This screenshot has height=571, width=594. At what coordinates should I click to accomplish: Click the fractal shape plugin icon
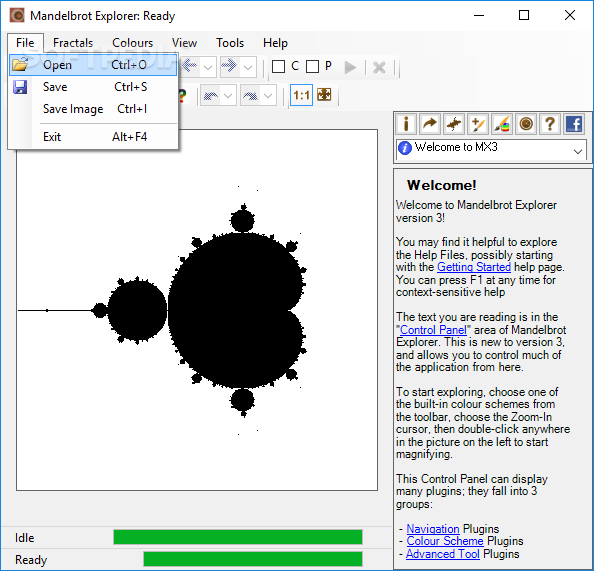pos(454,124)
